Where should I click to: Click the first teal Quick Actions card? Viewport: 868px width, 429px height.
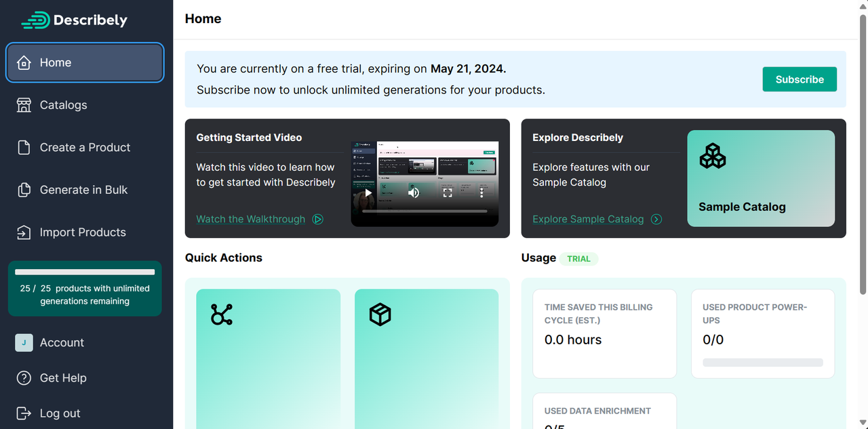pos(269,359)
